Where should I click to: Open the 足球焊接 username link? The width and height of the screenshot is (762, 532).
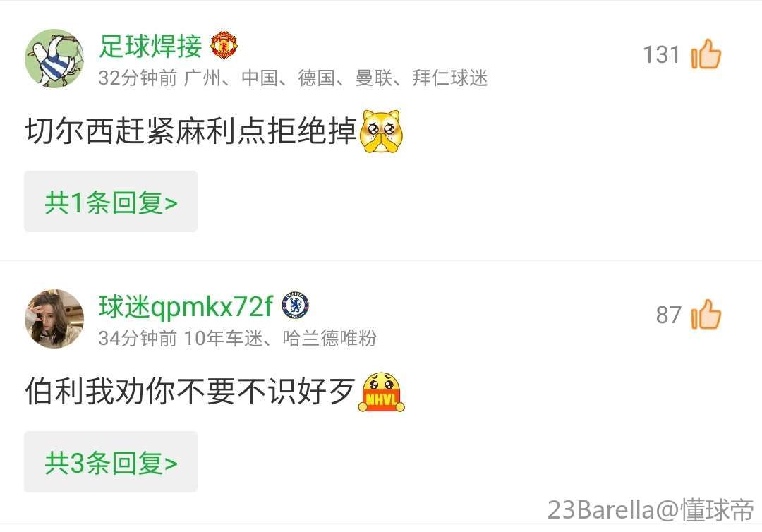[151, 46]
